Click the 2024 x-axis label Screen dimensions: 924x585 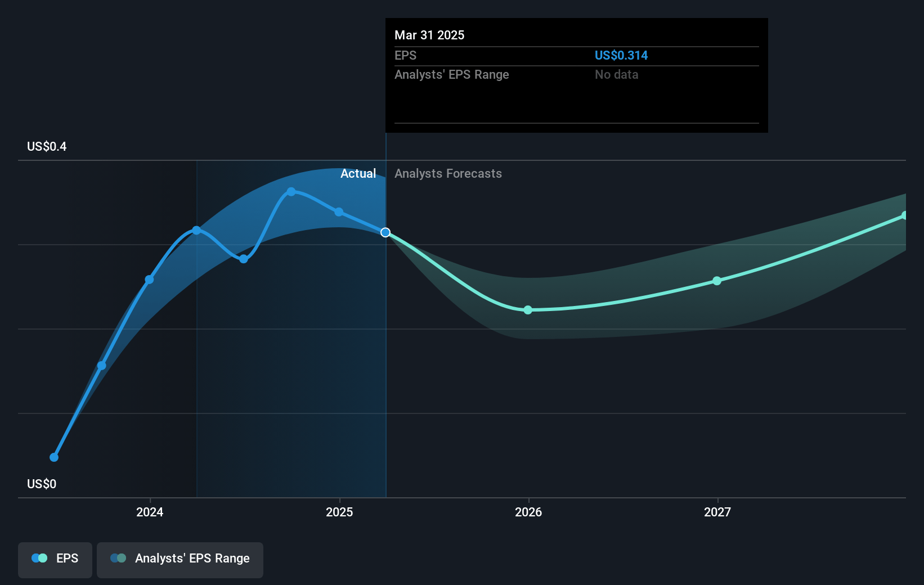coord(150,512)
